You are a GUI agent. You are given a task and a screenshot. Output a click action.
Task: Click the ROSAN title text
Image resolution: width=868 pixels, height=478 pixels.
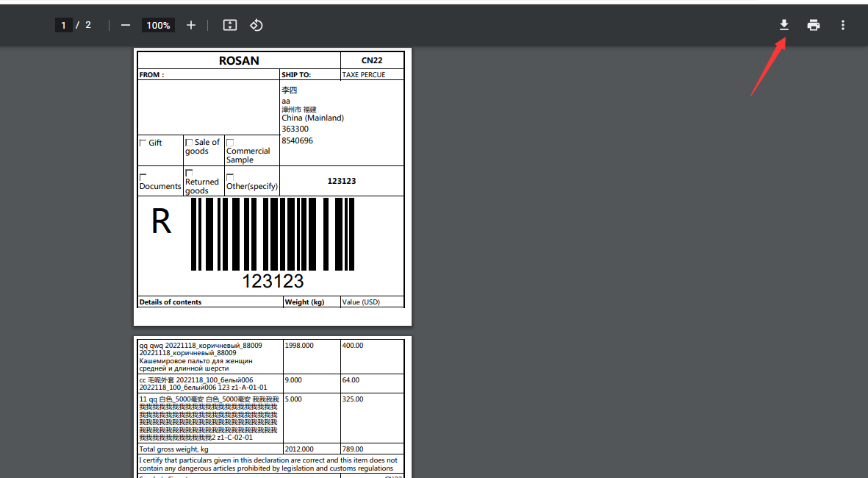point(239,60)
